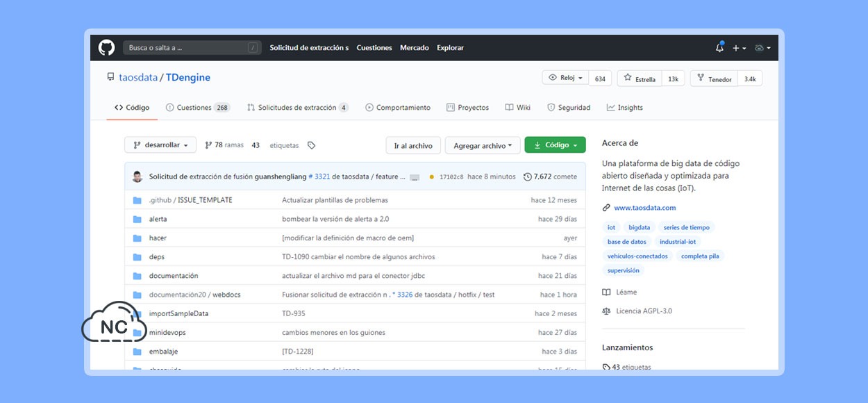Focus the 'Busca o salta a' search field
Screen dimensions: 868x403
click(192, 48)
